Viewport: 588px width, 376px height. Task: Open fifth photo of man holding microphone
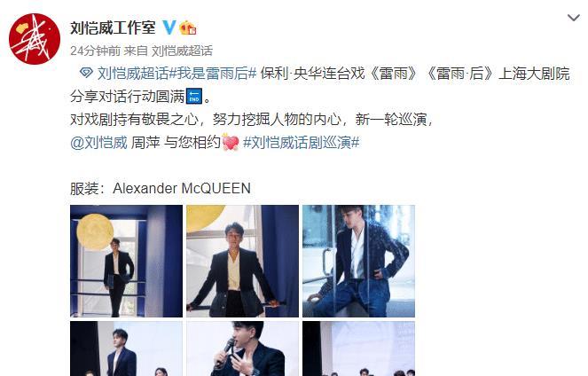coord(243,349)
